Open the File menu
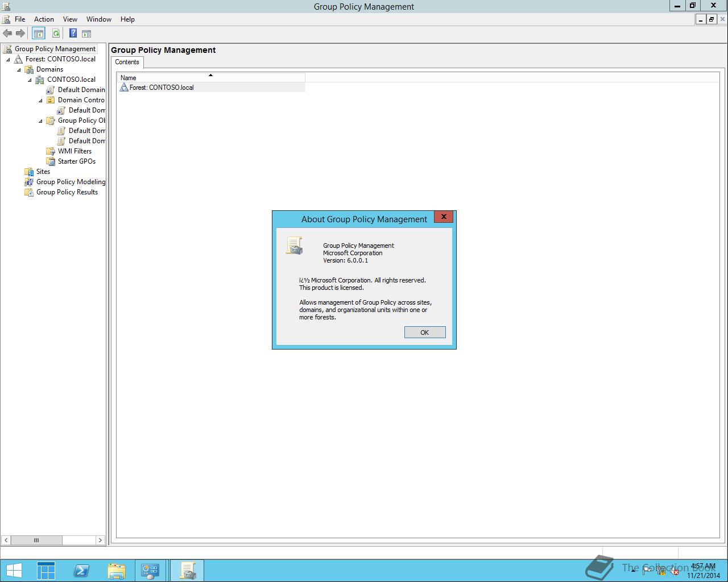728x582 pixels. point(20,19)
